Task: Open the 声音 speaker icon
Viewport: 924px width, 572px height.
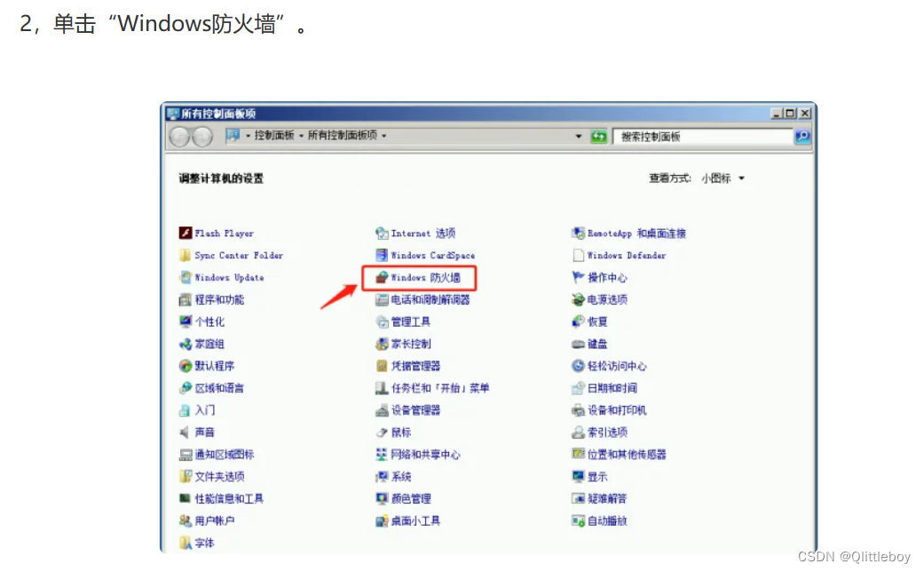Action: click(x=186, y=433)
